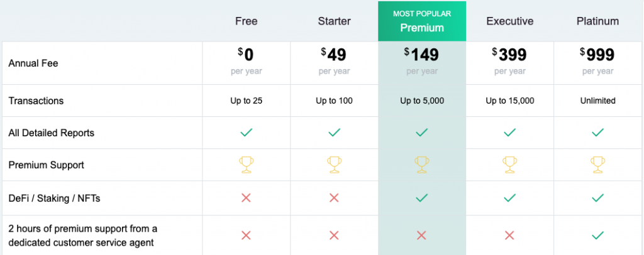Click the All Detailed Reports check under Free
The image size is (644, 255).
point(247,133)
